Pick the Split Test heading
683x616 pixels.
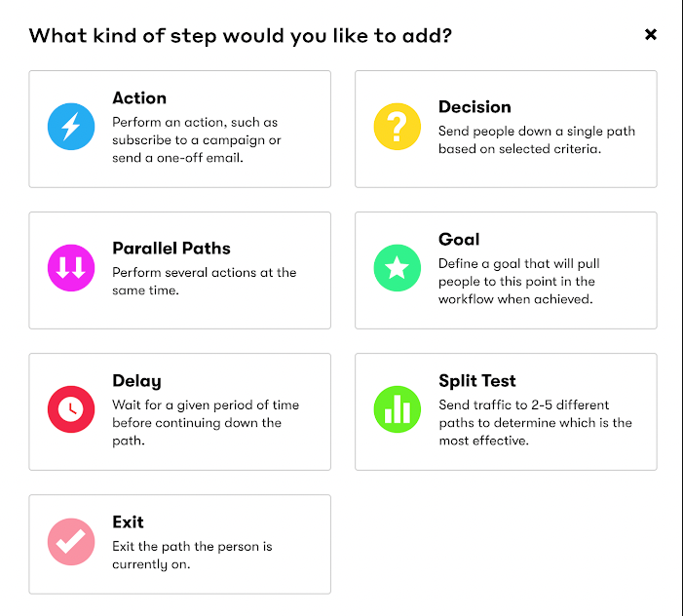[x=477, y=381]
